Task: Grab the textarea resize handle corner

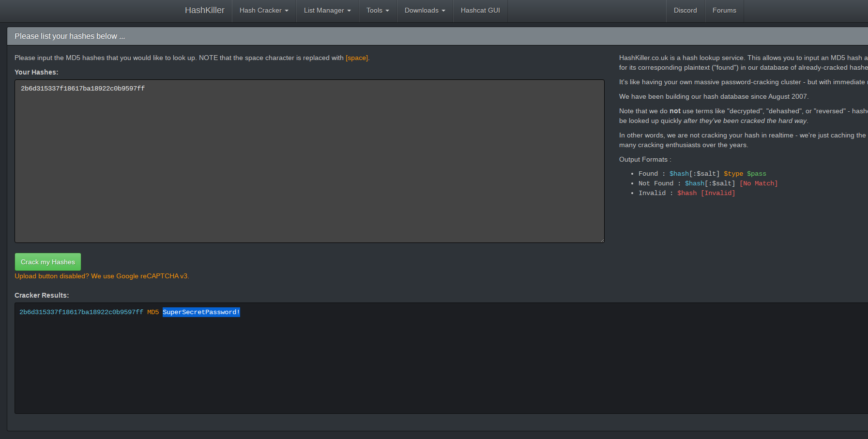Action: (602, 240)
